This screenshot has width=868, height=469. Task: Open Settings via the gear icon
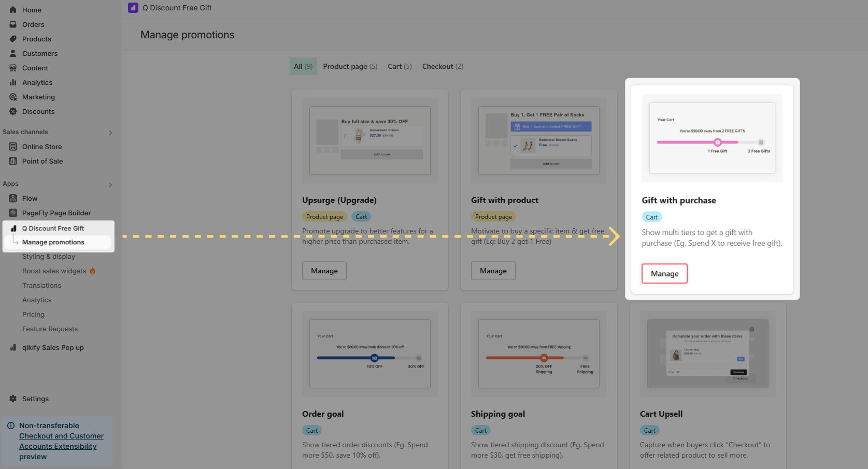[13, 399]
